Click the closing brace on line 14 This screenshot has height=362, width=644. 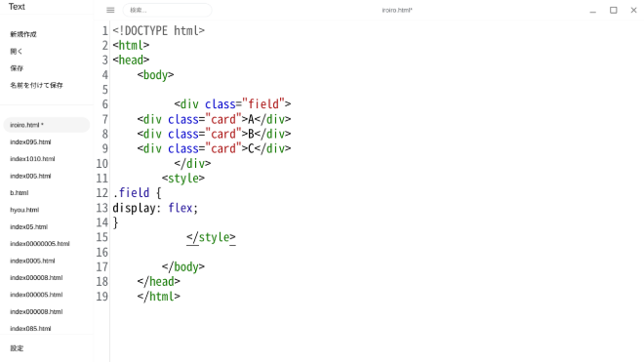[115, 222]
